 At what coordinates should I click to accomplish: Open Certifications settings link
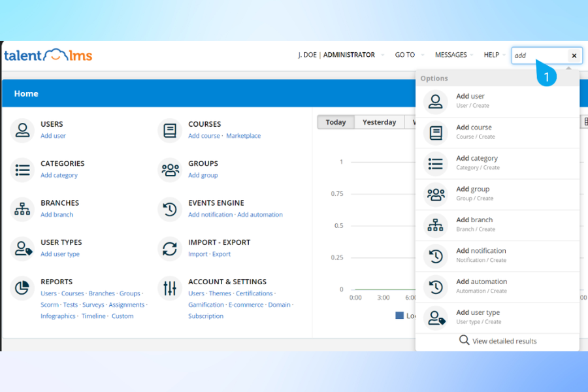(254, 293)
